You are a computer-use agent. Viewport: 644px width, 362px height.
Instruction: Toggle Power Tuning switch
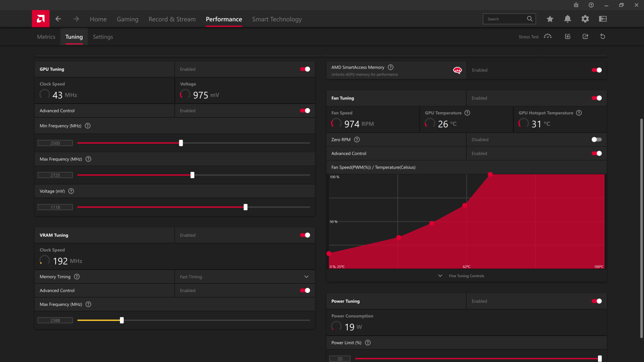pos(597,301)
